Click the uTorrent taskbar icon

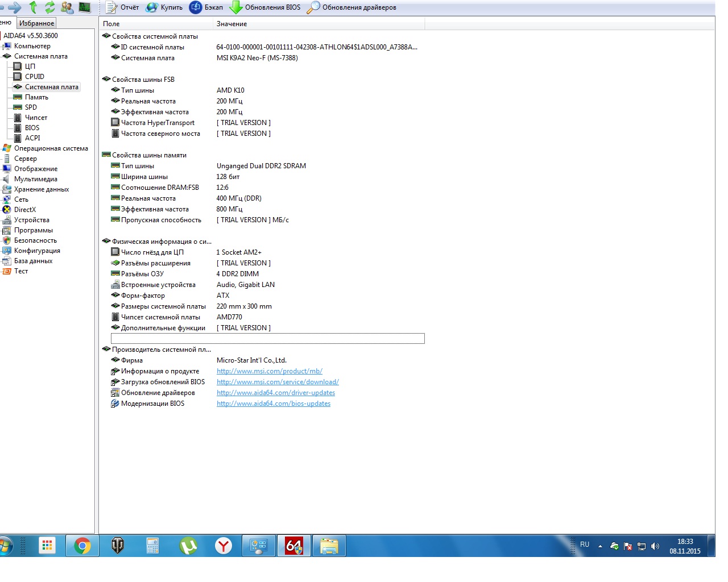pyautogui.click(x=188, y=546)
